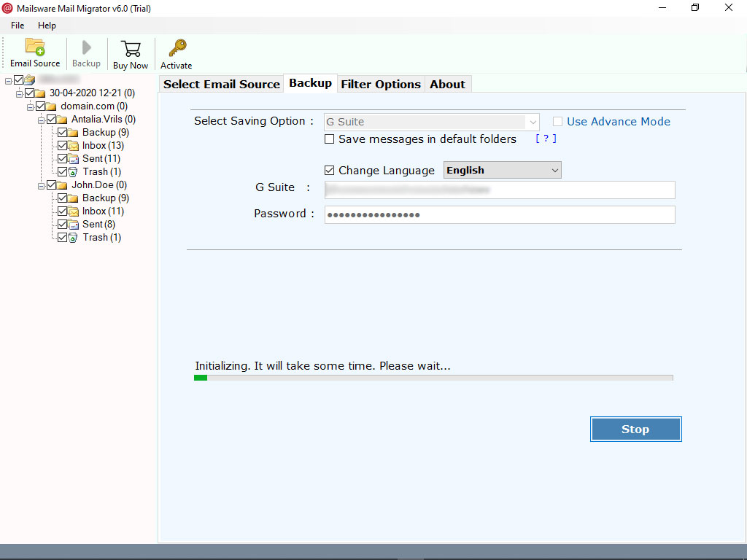Uncheck the Trash (1) checkbox under Antalia.Vrils
This screenshot has height=560, width=747.
click(x=63, y=172)
